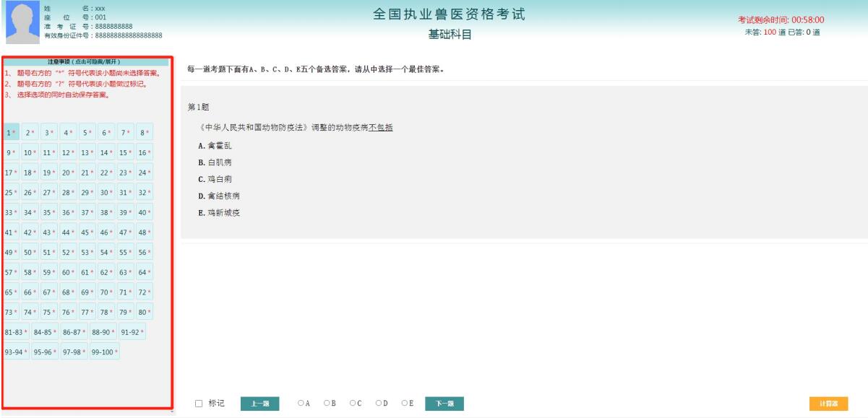Click the sidebar scrollbar arrow at bottom

coord(172,412)
